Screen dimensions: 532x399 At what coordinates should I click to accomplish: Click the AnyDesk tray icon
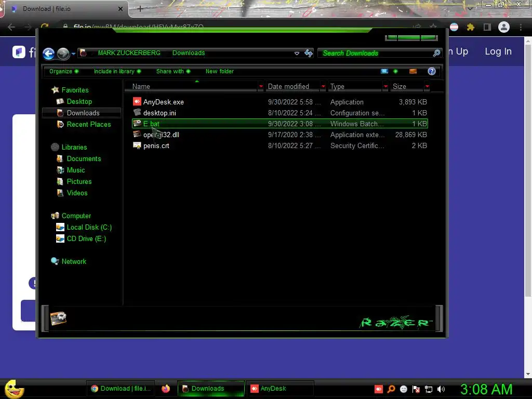(379, 389)
